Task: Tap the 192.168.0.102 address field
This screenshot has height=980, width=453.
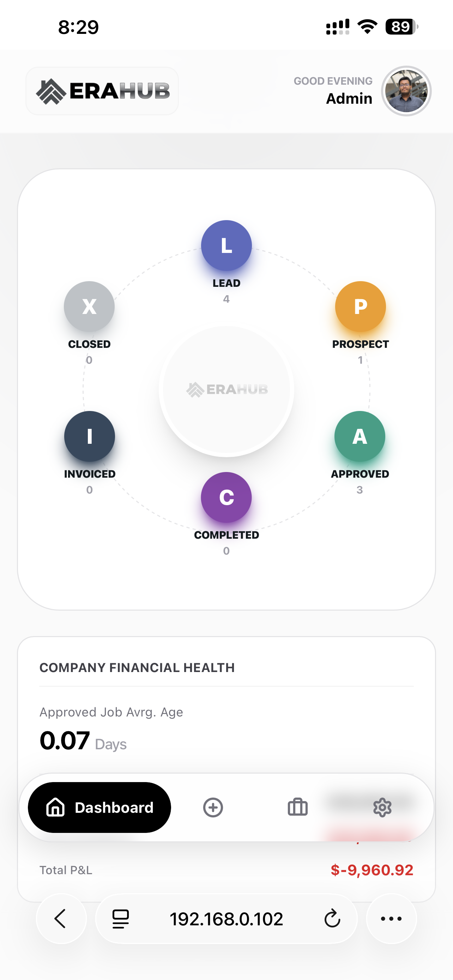Action: tap(226, 919)
